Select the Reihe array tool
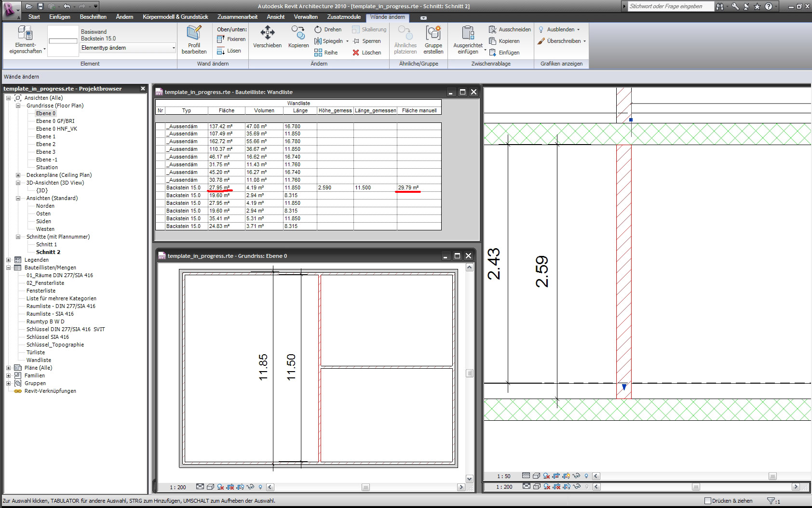The height and width of the screenshot is (508, 812). click(x=326, y=53)
